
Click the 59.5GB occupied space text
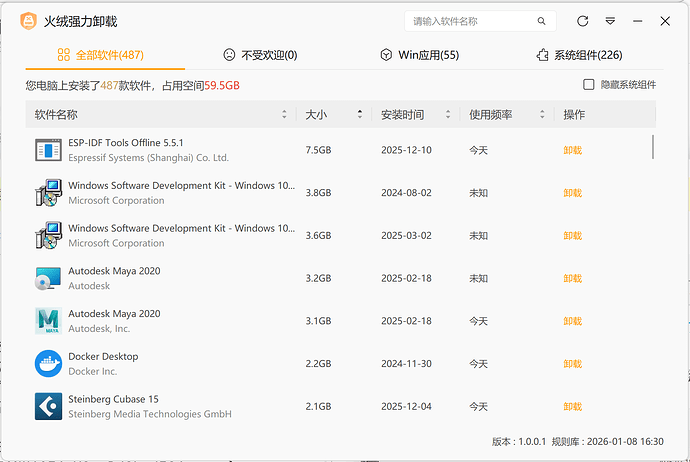click(x=222, y=85)
